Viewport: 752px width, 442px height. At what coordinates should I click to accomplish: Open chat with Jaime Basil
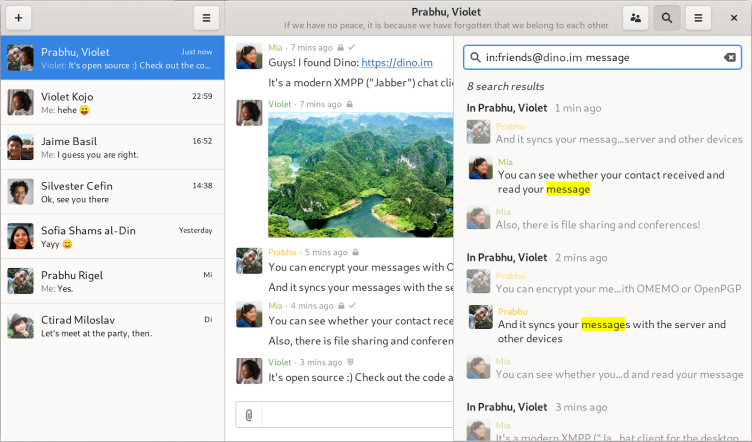[112, 147]
